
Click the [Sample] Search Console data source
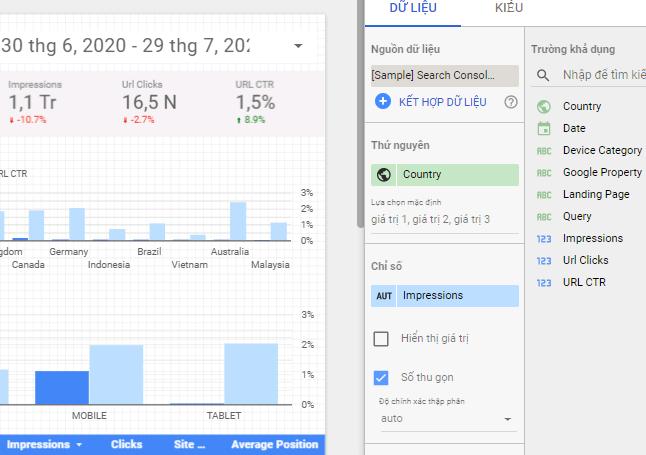[x=445, y=75]
